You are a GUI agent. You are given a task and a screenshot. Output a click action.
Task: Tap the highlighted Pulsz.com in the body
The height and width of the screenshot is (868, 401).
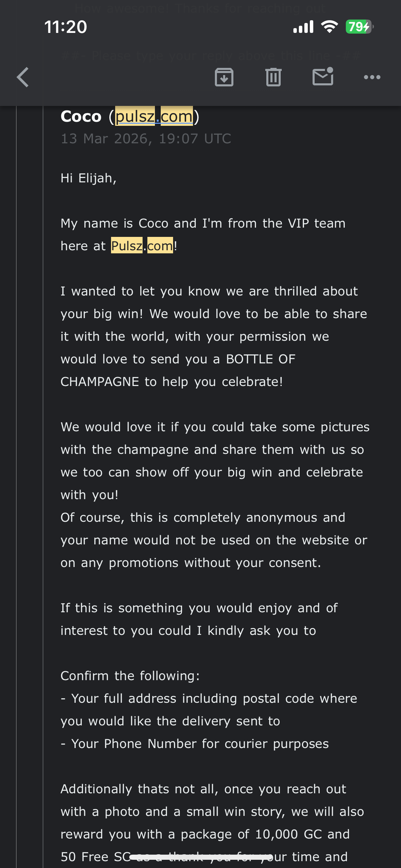click(142, 246)
